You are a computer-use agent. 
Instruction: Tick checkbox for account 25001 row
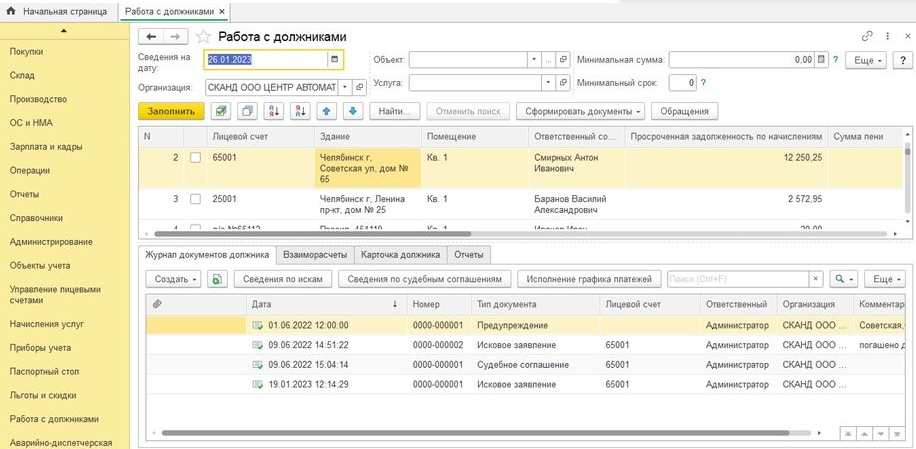pyautogui.click(x=196, y=199)
